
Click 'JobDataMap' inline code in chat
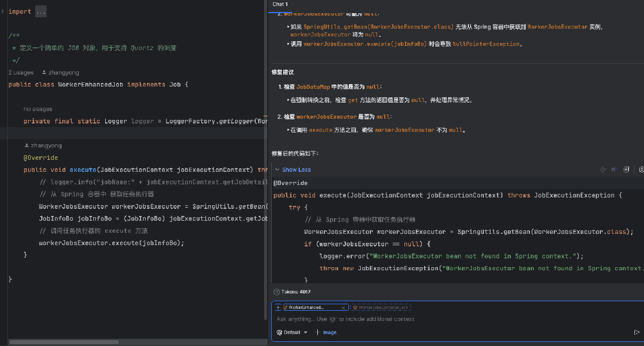click(313, 87)
